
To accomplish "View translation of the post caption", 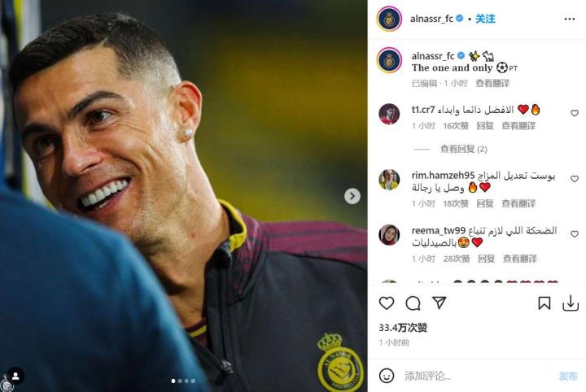I will coord(492,83).
